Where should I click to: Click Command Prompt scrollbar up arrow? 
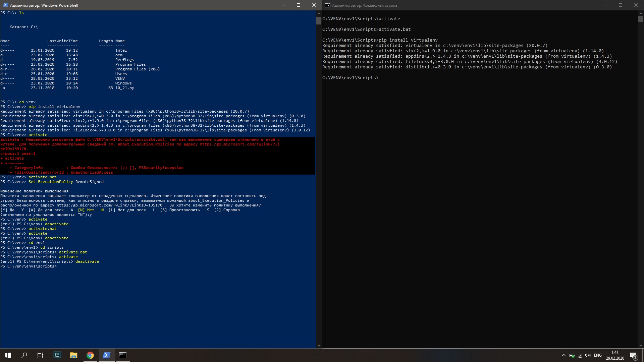coord(641,13)
